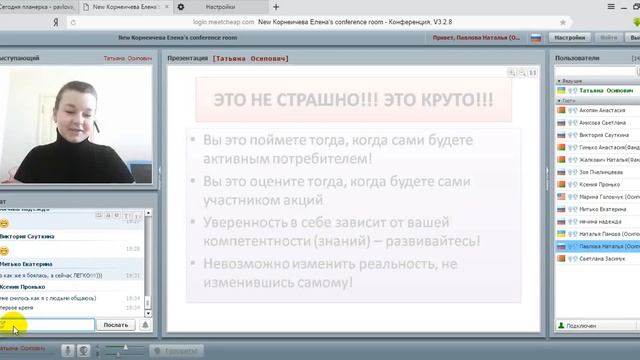Viewport: 640px width, 360px height.
Task: Click the Войти button in header
Action: (x=609, y=38)
